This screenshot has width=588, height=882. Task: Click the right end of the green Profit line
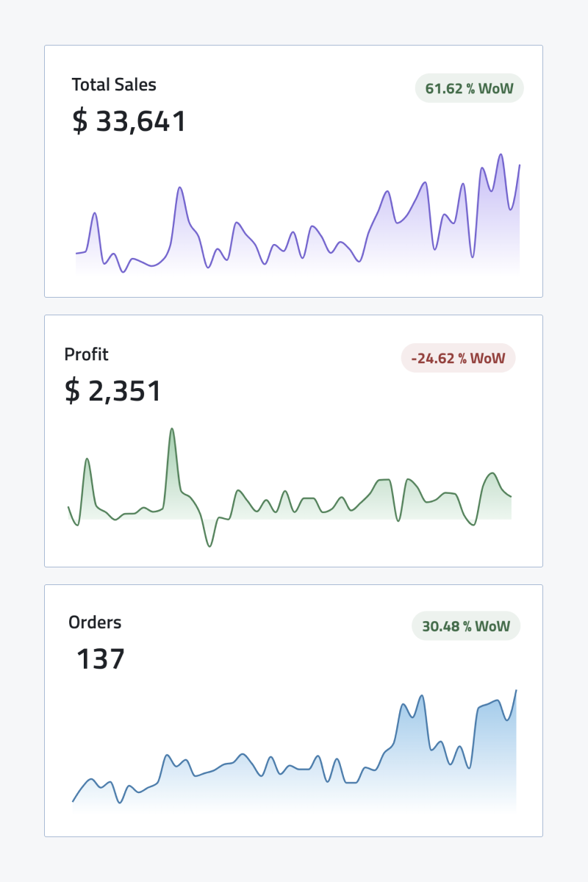click(511, 497)
